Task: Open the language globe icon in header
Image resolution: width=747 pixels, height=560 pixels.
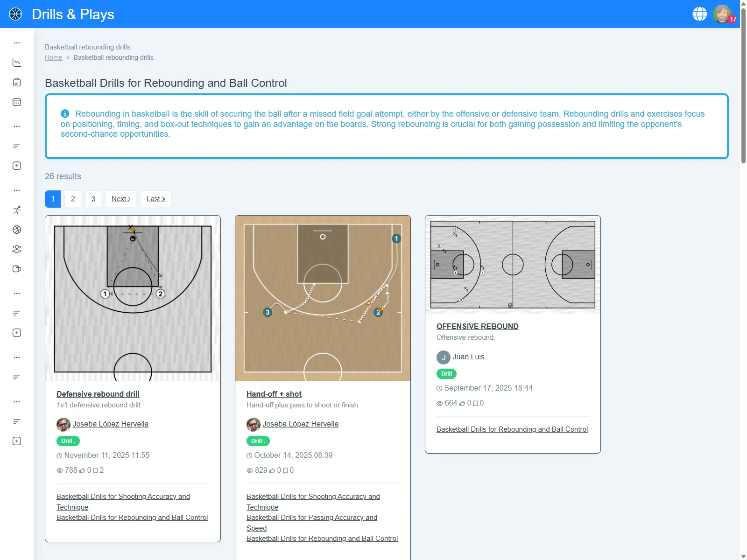Action: [x=699, y=14]
